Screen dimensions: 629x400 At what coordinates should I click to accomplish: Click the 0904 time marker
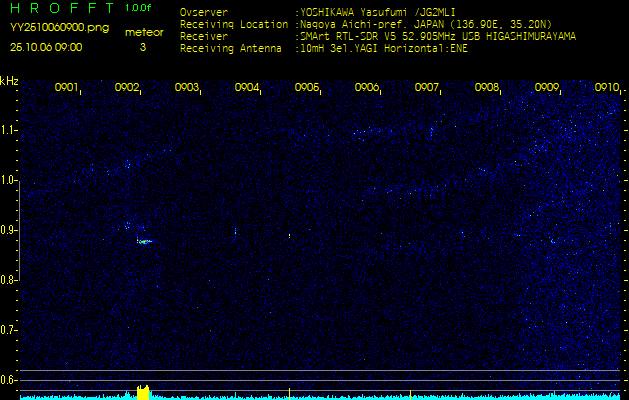(x=247, y=87)
